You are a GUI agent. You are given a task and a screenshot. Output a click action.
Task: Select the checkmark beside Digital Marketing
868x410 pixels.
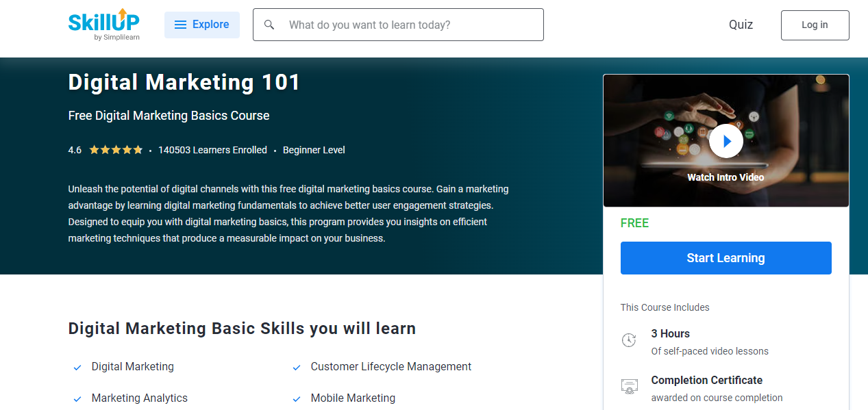tap(77, 367)
